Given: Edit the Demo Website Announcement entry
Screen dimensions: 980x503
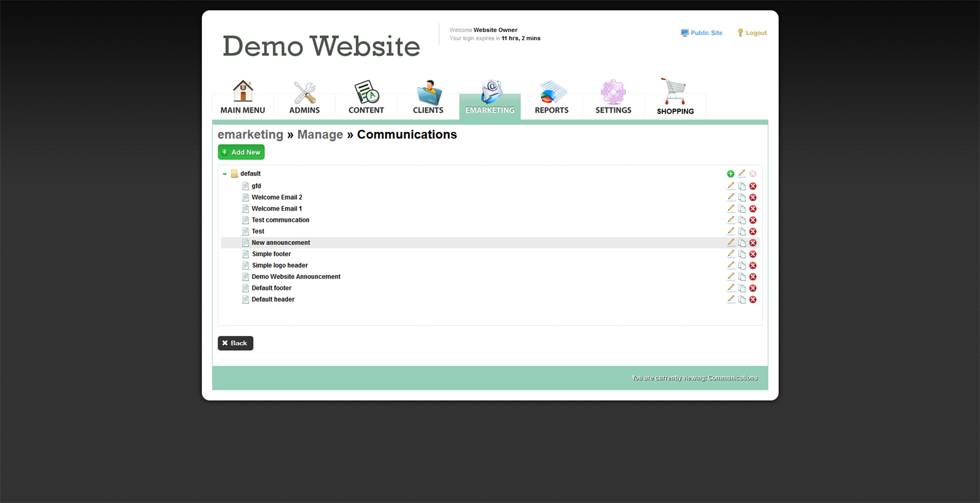Looking at the screenshot, I should click(x=730, y=277).
